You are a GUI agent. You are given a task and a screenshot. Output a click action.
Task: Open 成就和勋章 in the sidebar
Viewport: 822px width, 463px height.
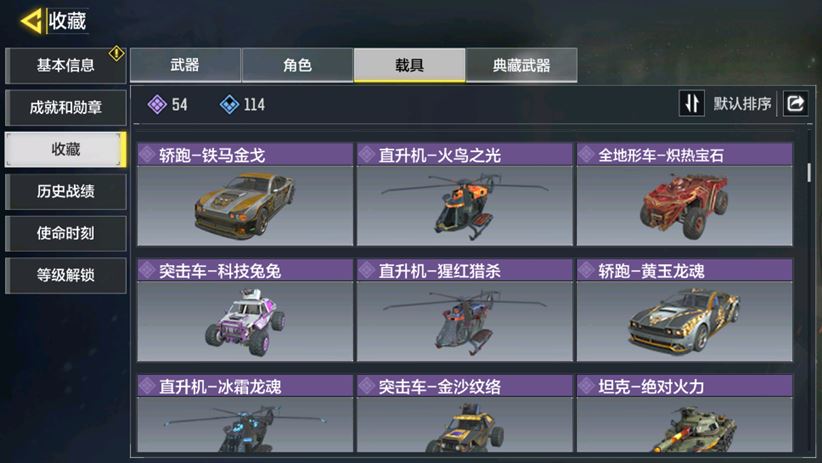coord(66,107)
